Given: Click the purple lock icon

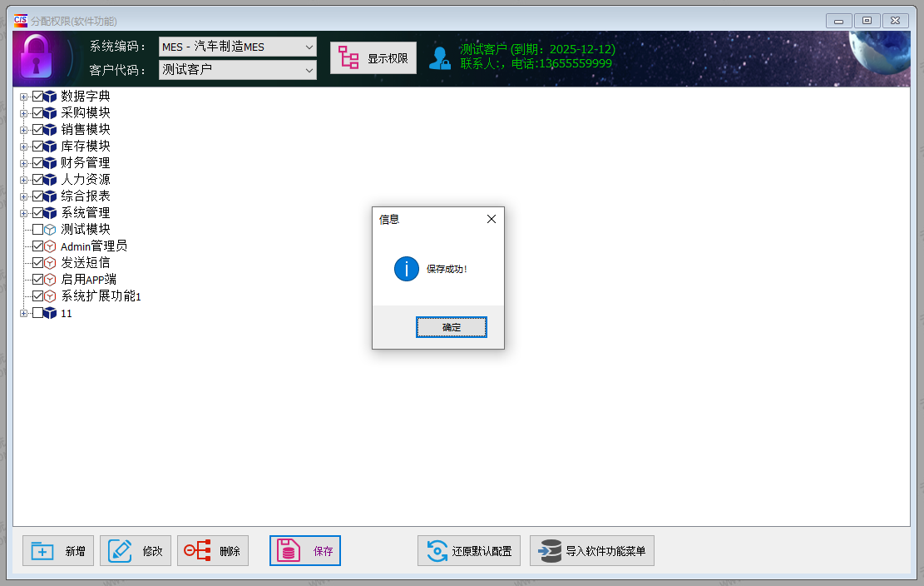Looking at the screenshot, I should click(36, 57).
